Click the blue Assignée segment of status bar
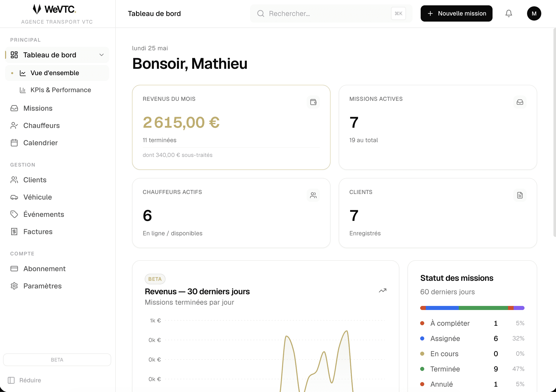Viewport: 556px width, 392px height. [442, 308]
